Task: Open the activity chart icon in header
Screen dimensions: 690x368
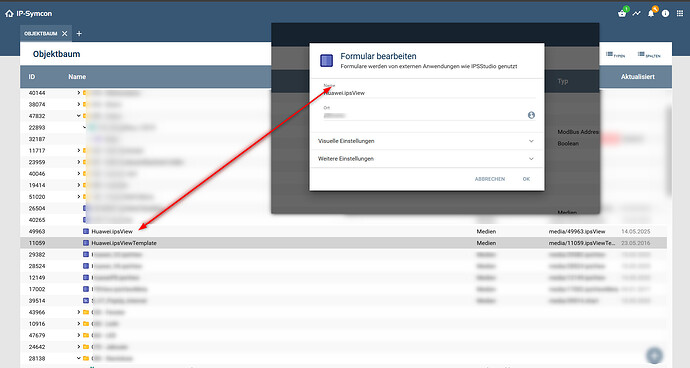Action: click(x=636, y=14)
